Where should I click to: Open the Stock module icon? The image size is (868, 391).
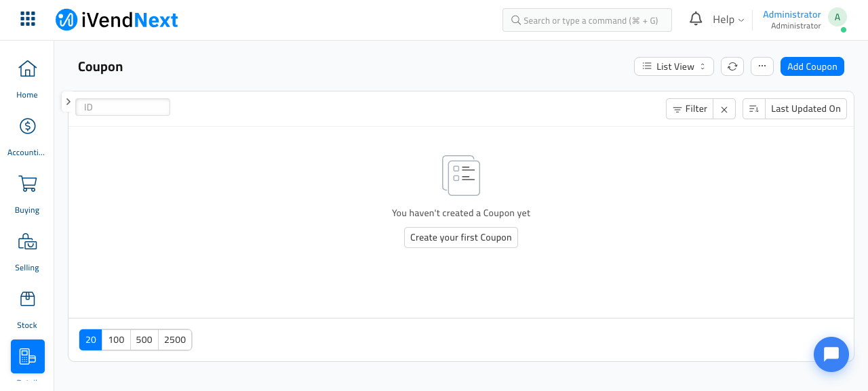[27, 299]
